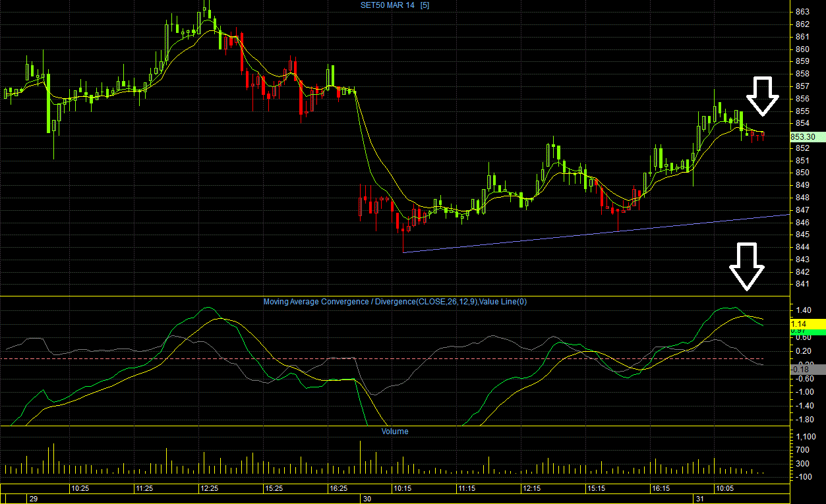The image size is (826, 504).
Task: Click the 863 price axis label
Action: [x=803, y=12]
